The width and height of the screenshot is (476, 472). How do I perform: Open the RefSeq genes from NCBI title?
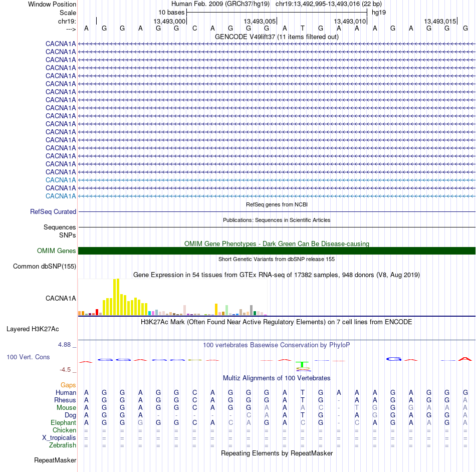[277, 204]
